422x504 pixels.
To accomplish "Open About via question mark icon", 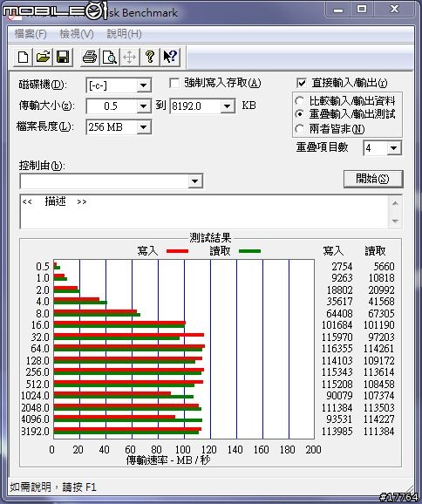I will 149,58.
